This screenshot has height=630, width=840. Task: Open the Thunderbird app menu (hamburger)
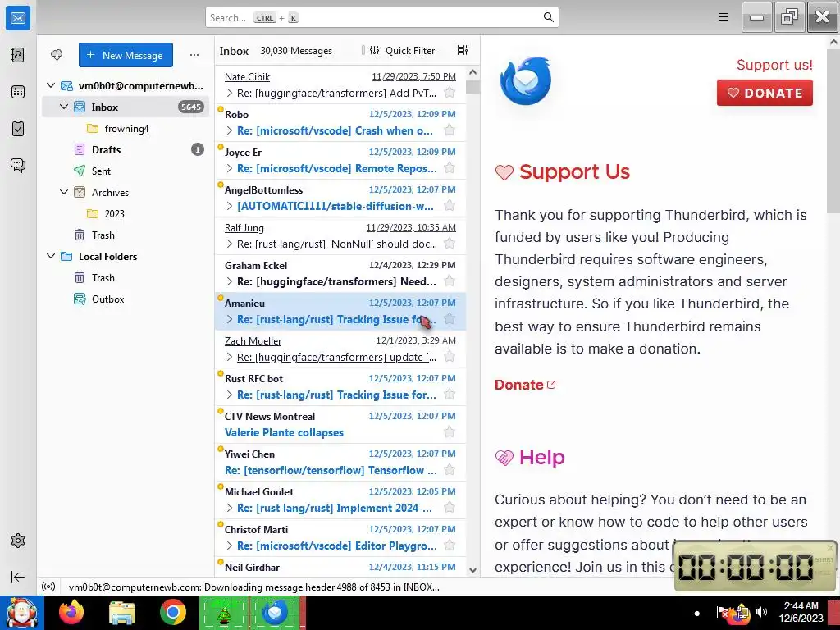coord(724,17)
